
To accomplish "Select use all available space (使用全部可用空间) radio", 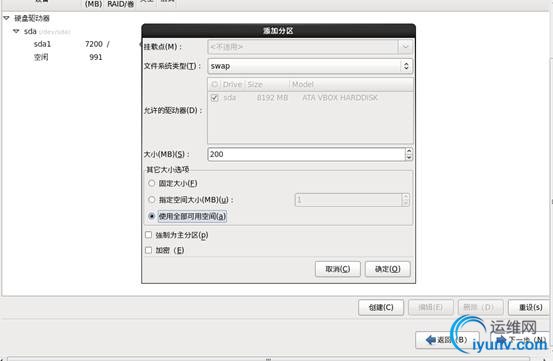I will click(x=152, y=216).
